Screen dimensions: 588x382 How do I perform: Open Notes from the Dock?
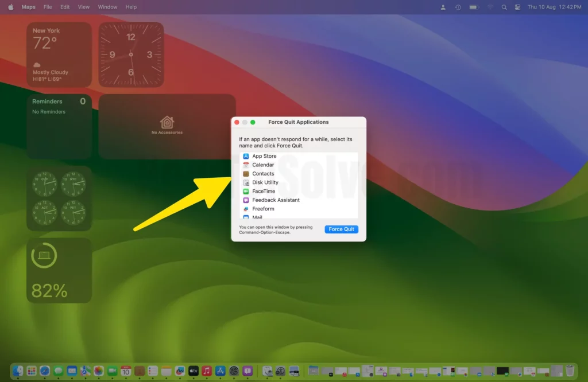[x=166, y=371]
